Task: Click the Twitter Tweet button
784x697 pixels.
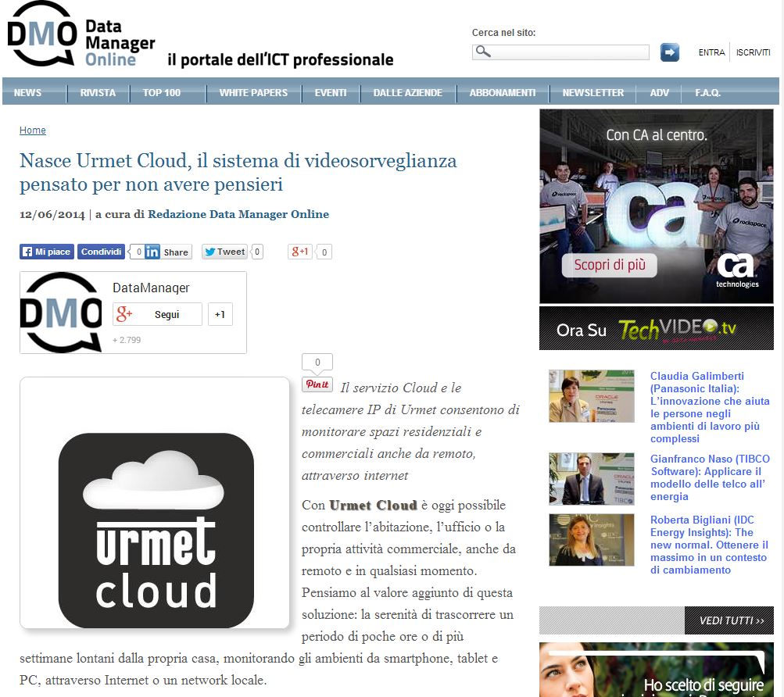Action: click(x=225, y=252)
